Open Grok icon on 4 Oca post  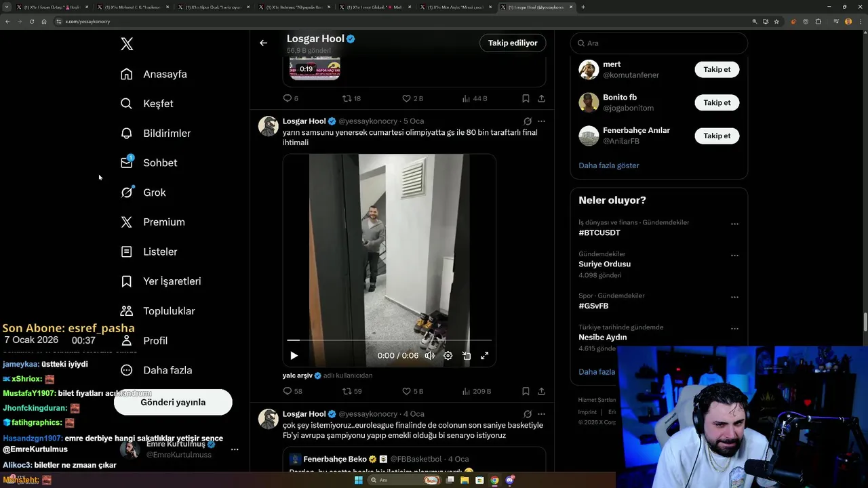pyautogui.click(x=528, y=414)
